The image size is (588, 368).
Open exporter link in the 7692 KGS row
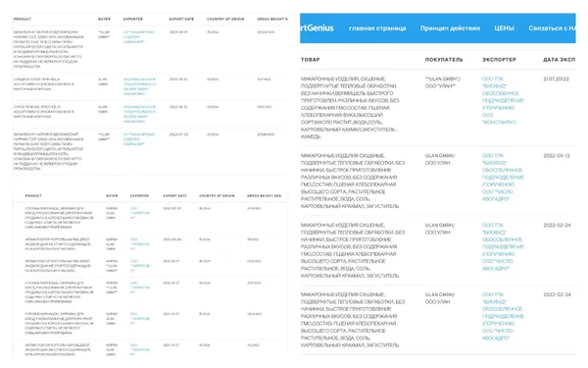pyautogui.click(x=139, y=114)
